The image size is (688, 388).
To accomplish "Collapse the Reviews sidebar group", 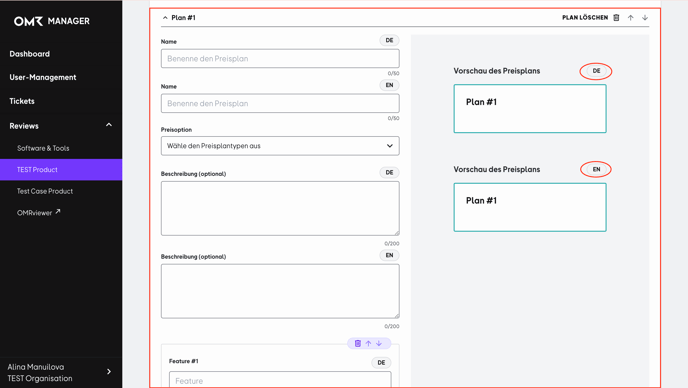I will [109, 125].
